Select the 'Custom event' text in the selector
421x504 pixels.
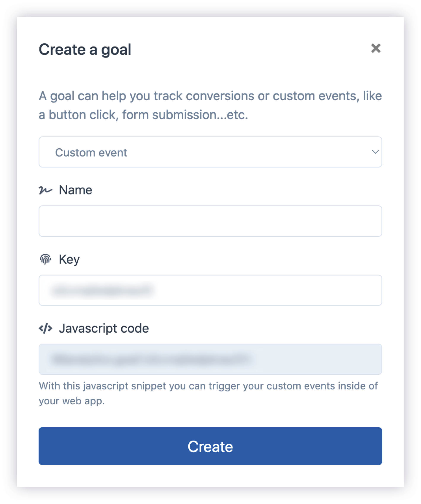91,152
